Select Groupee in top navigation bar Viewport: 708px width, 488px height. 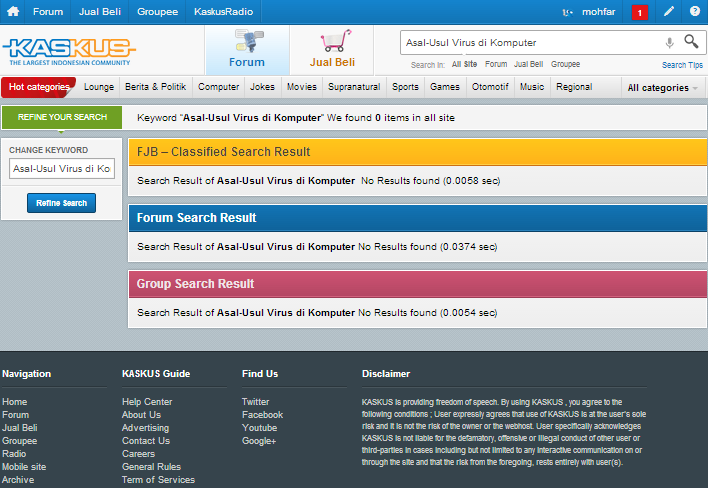[157, 12]
